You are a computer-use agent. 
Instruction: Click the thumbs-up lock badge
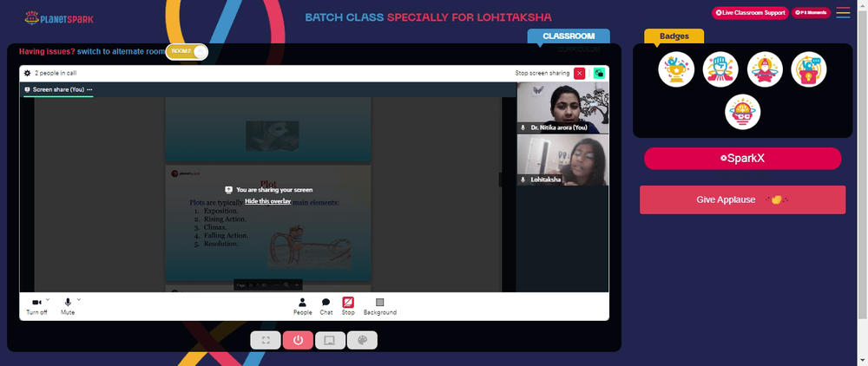809,69
